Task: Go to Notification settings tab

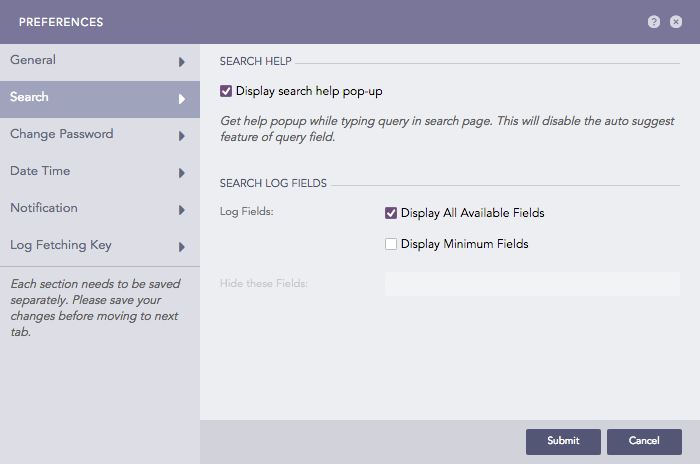Action: click(x=100, y=210)
